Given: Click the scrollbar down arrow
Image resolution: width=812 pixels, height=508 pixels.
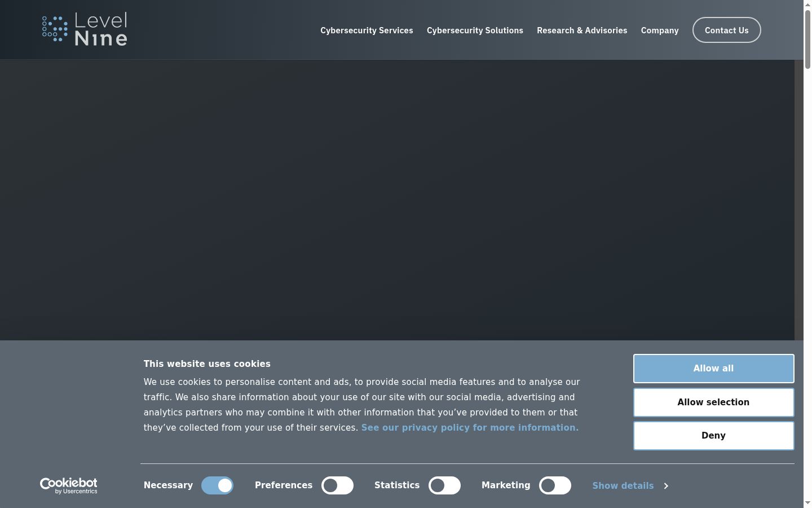Looking at the screenshot, I should 807,503.
